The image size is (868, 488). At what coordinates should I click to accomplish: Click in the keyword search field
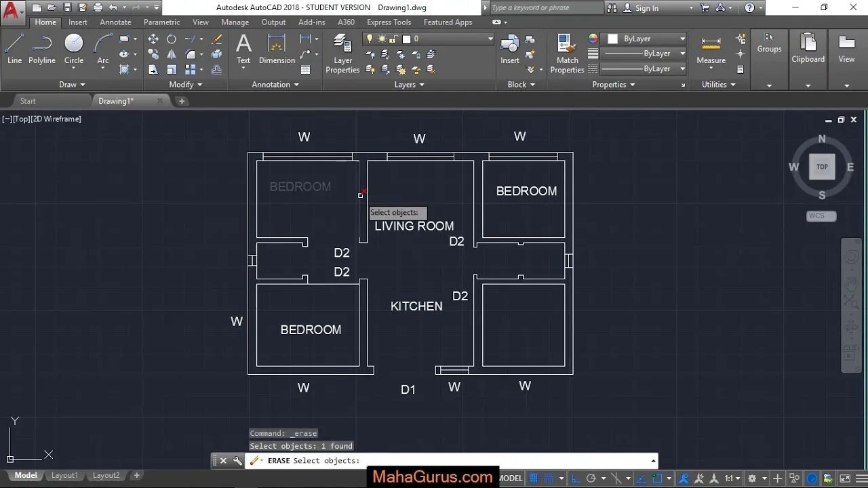pos(545,8)
